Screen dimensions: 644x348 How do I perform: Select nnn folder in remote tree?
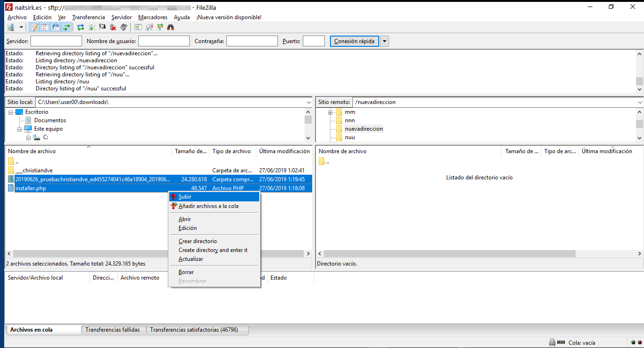point(350,120)
